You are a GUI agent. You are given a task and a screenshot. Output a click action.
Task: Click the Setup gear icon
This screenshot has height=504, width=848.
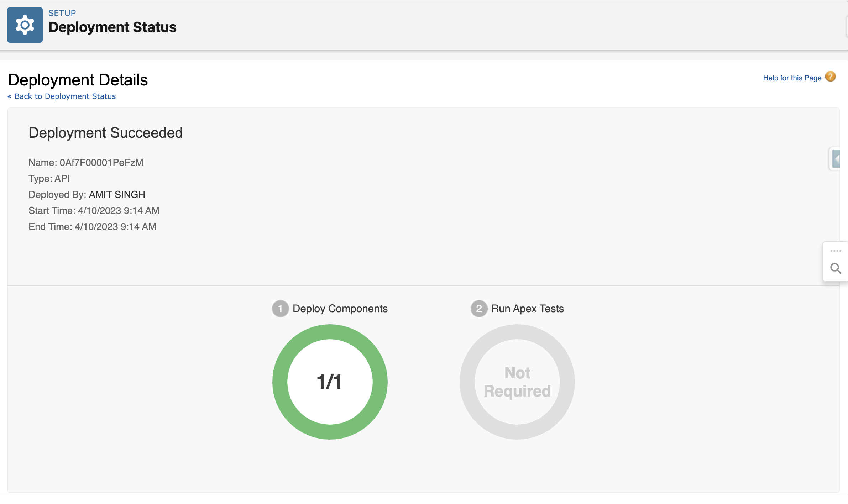(x=25, y=25)
